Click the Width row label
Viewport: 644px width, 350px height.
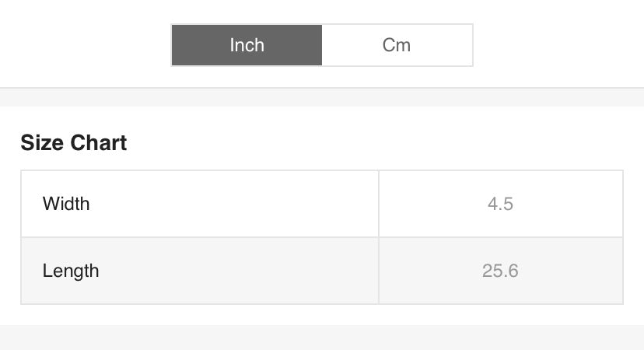66,204
